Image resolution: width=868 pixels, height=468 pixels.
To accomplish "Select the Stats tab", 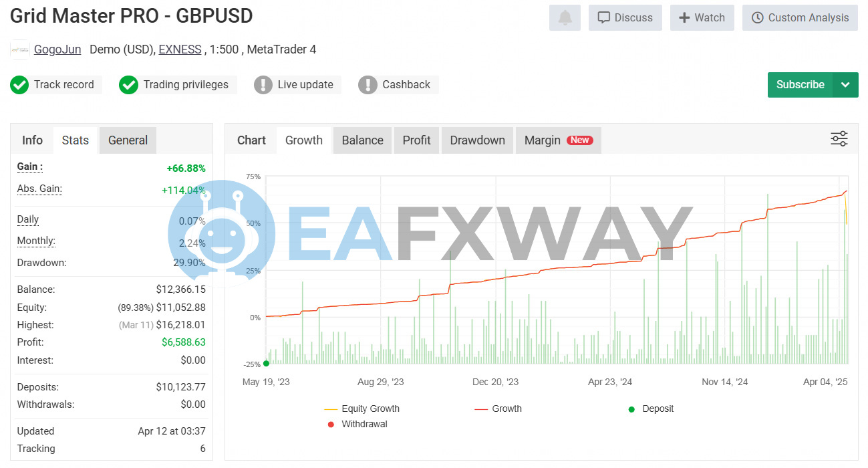I will click(x=75, y=140).
